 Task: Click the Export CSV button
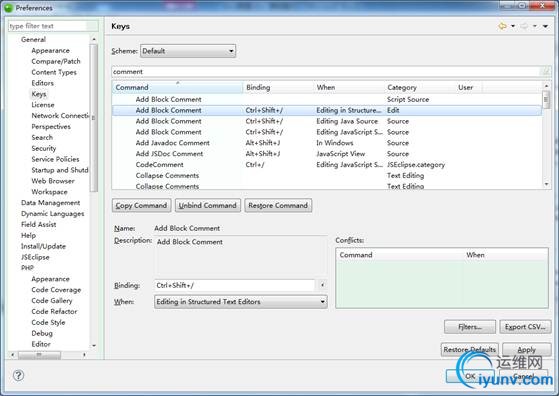coord(525,327)
